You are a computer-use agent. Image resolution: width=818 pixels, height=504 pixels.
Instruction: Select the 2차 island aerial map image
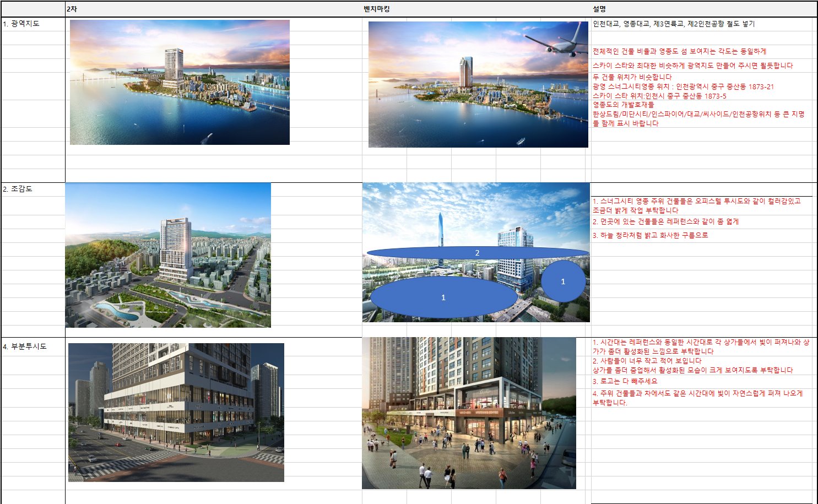(180, 82)
